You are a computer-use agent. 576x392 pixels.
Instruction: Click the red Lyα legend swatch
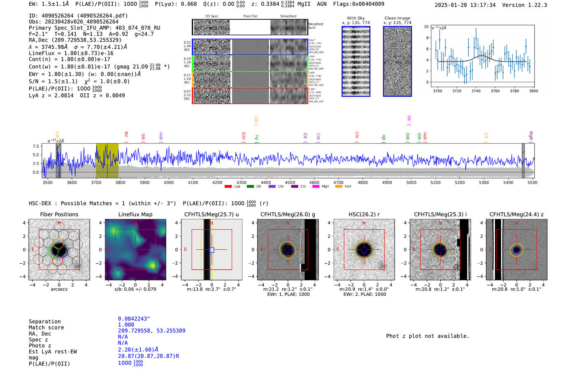click(x=228, y=187)
